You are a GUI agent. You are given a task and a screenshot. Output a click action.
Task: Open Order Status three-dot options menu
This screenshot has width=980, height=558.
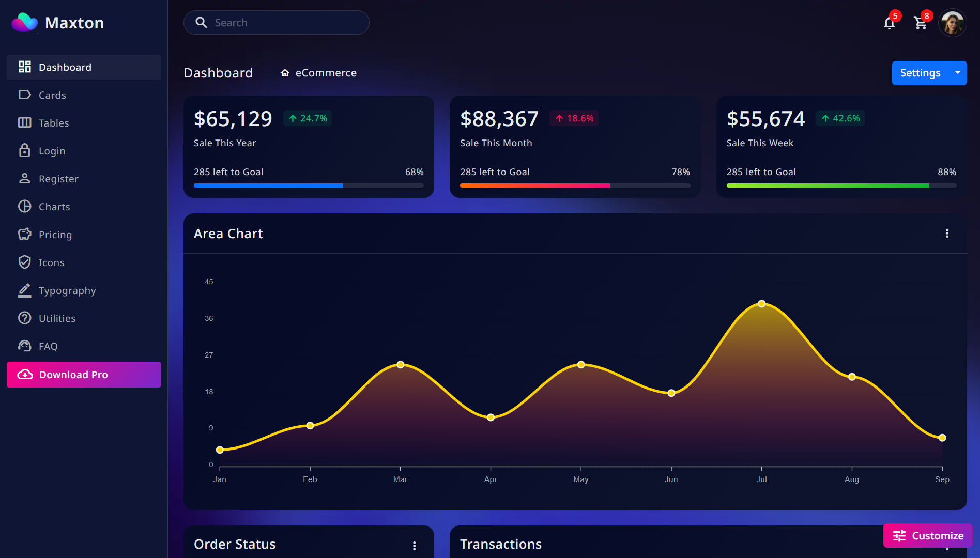414,546
